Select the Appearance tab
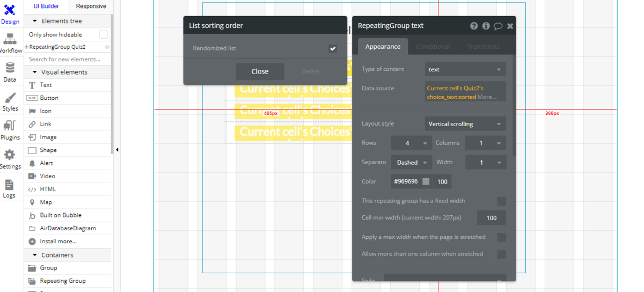The width and height of the screenshot is (644, 292). click(383, 47)
